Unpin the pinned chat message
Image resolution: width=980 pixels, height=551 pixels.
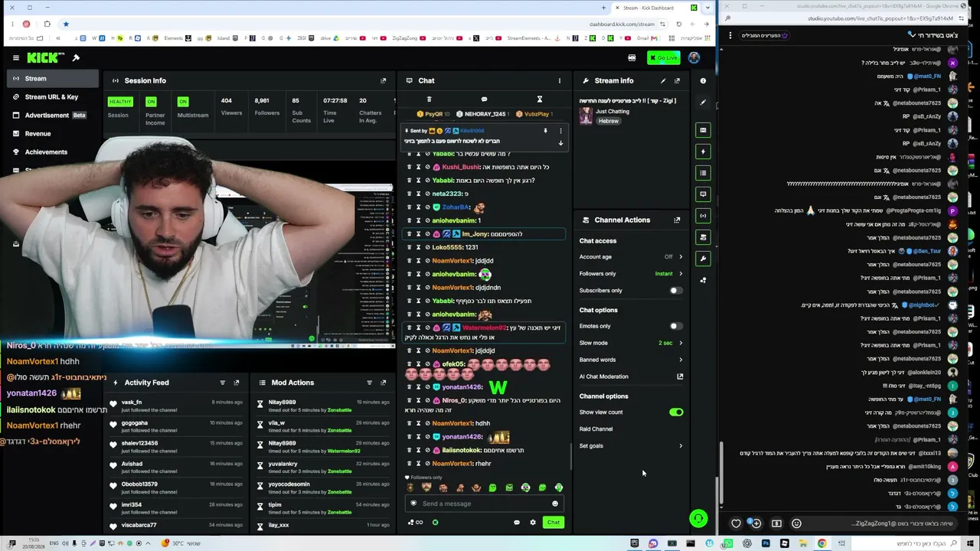click(545, 131)
